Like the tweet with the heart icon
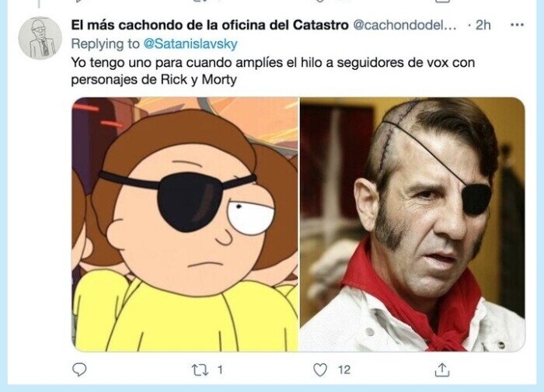This screenshot has width=544, height=392. tap(320, 369)
